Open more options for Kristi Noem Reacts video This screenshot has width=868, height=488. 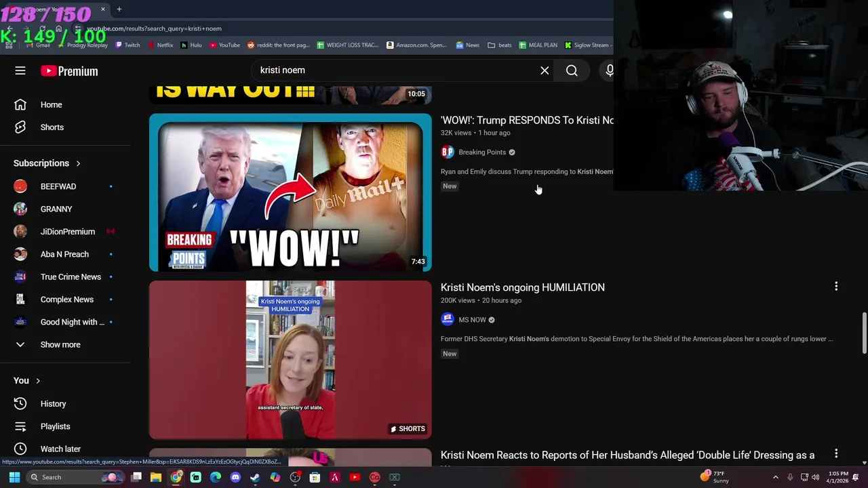click(x=836, y=453)
